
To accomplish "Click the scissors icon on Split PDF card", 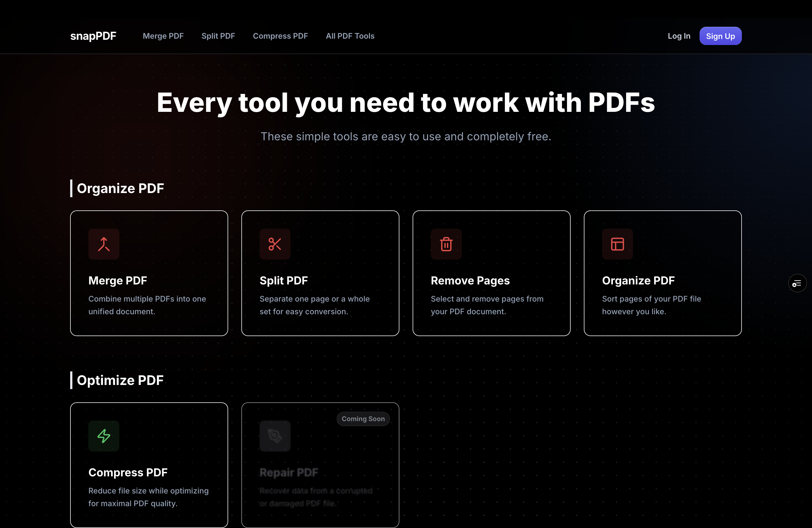I will coord(275,244).
